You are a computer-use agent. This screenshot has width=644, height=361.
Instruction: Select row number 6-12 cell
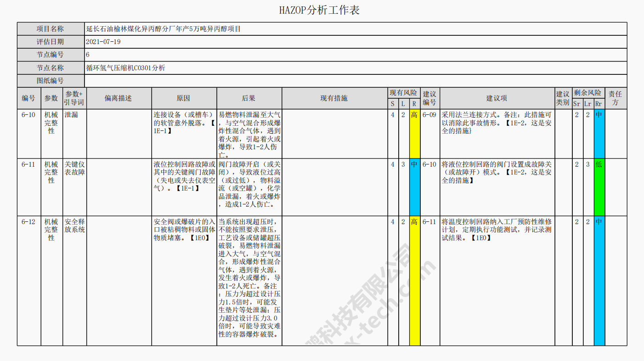28,281
